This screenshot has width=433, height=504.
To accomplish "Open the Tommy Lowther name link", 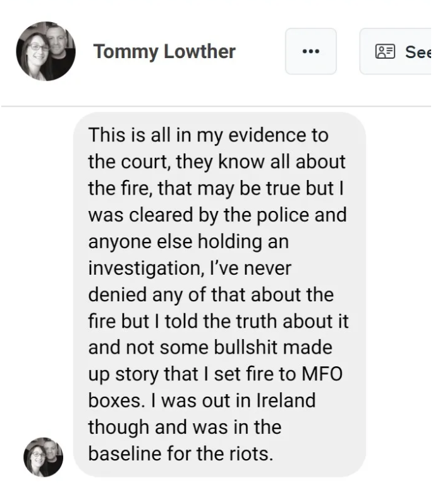I will [164, 51].
